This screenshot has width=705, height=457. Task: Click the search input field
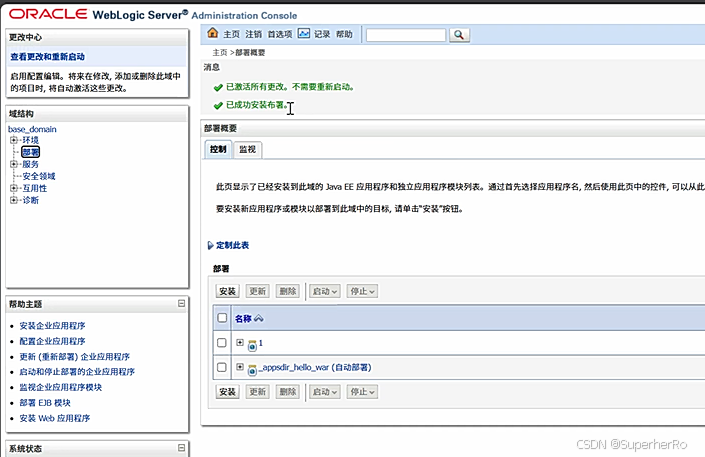coord(406,35)
